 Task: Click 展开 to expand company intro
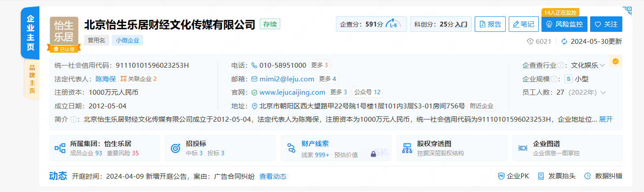pyautogui.click(x=606, y=119)
